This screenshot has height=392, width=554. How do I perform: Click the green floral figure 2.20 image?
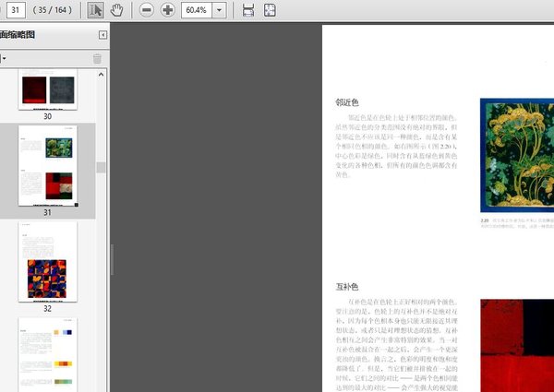517,155
